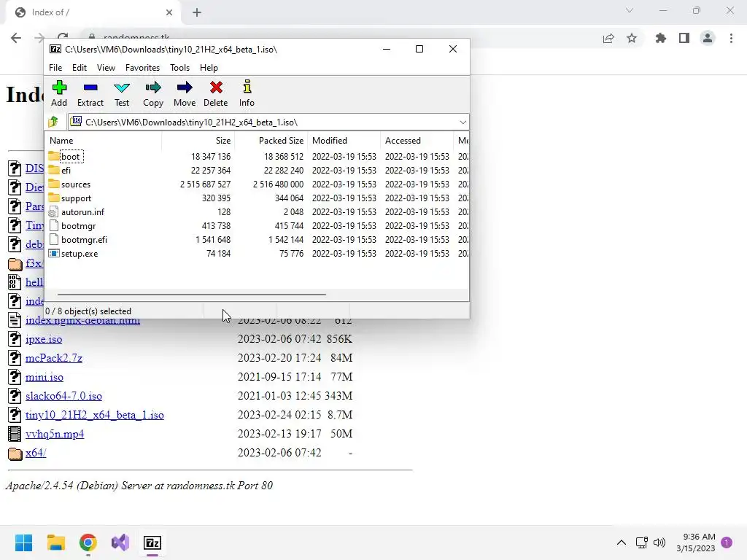Open the tiny10_21H2_x64_beta_1.iso link

(95, 415)
